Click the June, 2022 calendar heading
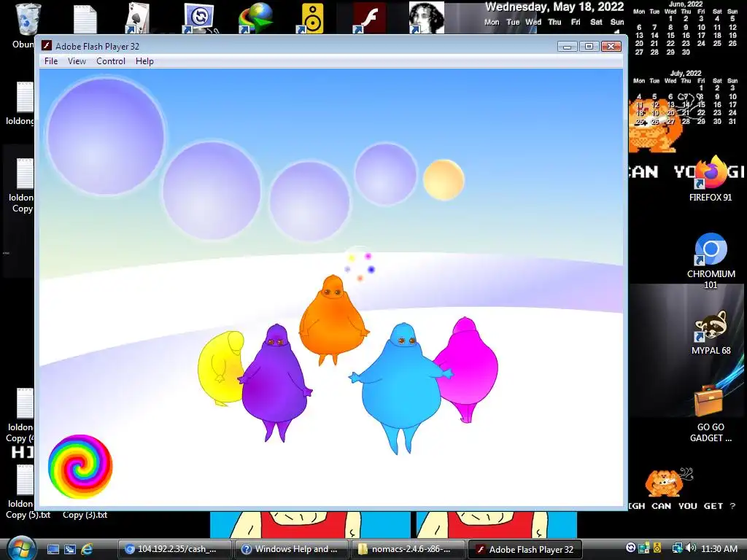This screenshot has height=560, width=747. (x=686, y=4)
